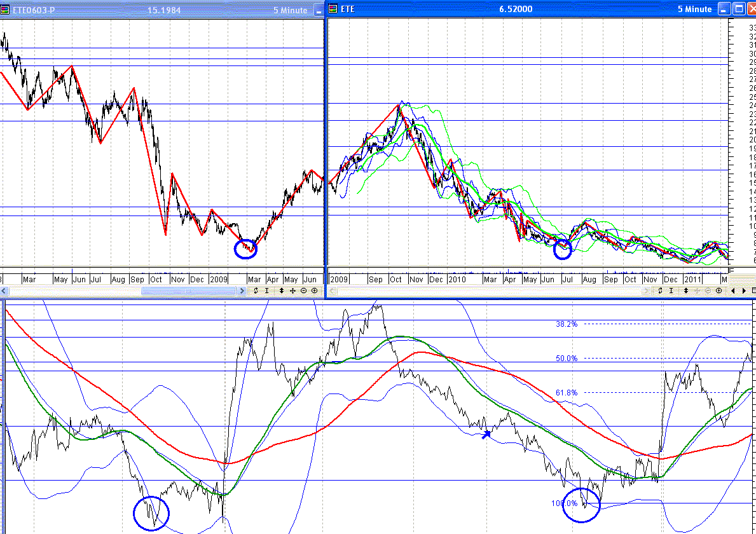This screenshot has height=534, width=756.
Task: Click vertical scale icon in right ETE chart
Action: click(x=686, y=291)
